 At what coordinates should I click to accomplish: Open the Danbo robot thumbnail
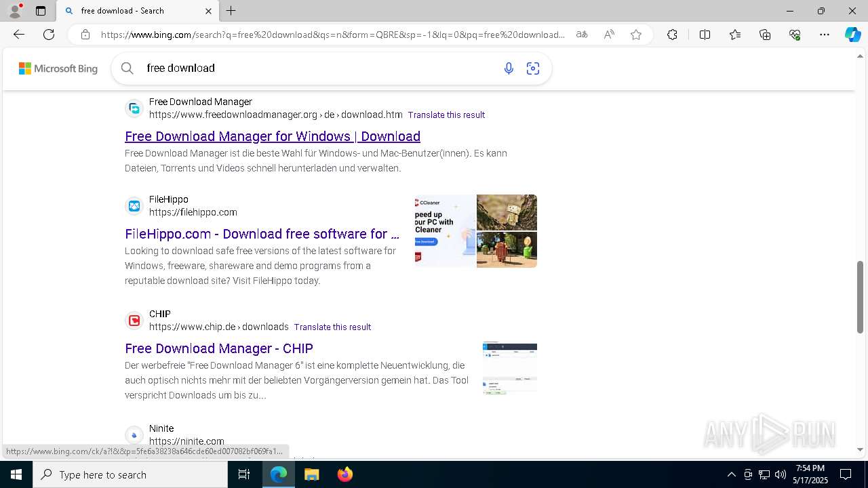(507, 212)
